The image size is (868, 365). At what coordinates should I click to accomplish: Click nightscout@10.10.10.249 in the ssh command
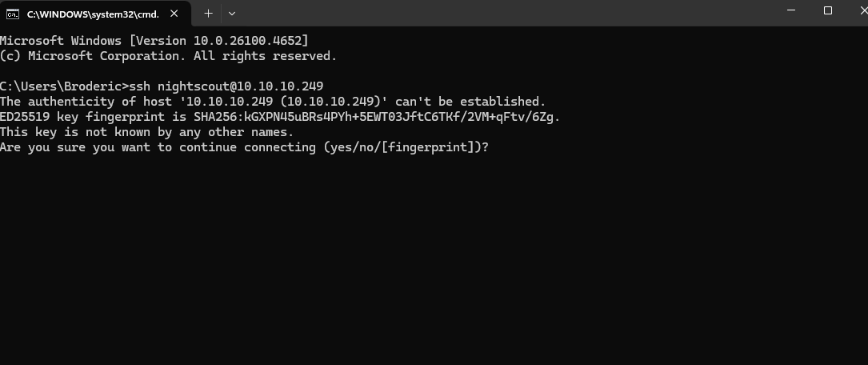point(240,86)
